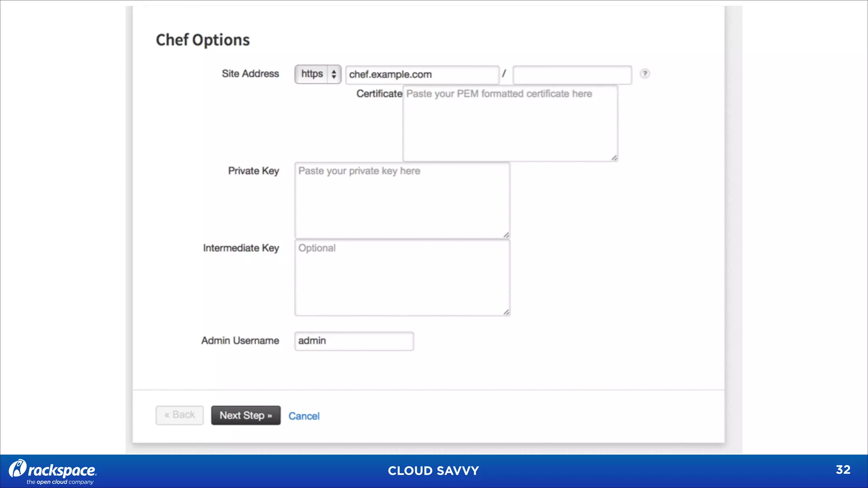The height and width of the screenshot is (488, 868).
Task: Click the Private Key text area
Action: pyautogui.click(x=402, y=200)
